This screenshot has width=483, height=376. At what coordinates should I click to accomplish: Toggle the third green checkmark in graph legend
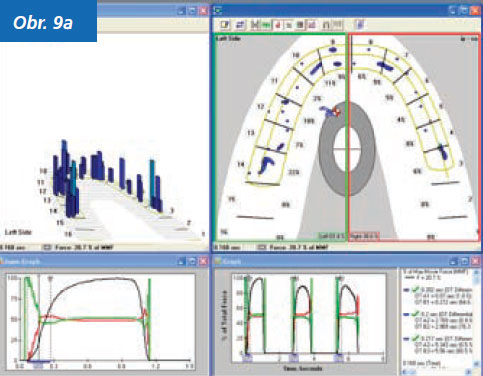415,338
